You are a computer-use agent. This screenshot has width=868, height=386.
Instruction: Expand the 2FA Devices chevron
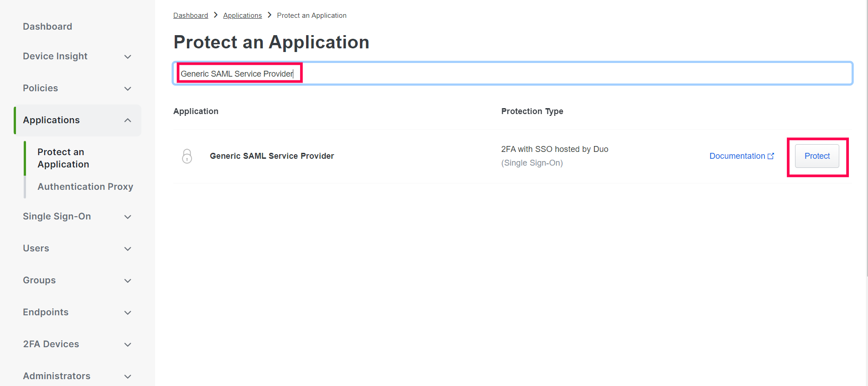[x=128, y=344]
